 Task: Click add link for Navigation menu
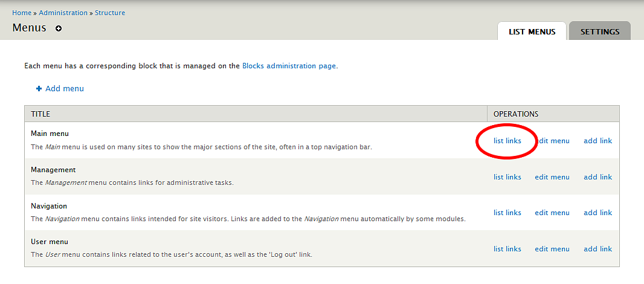[x=598, y=213]
